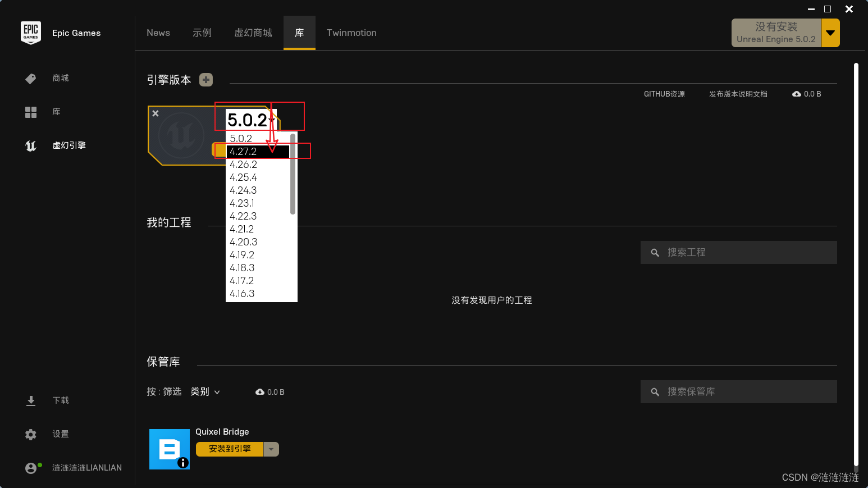
Task: Open the GITHUB资源 link
Action: (x=664, y=94)
